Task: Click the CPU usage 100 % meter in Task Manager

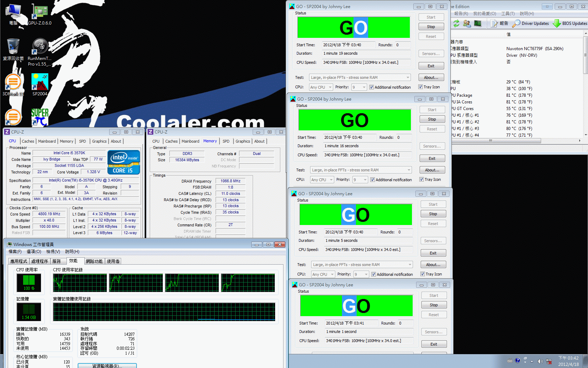Action: [x=29, y=283]
